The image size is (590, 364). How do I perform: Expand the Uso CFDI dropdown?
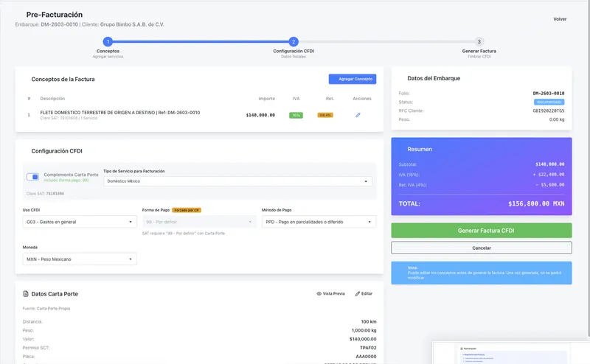tap(80, 222)
